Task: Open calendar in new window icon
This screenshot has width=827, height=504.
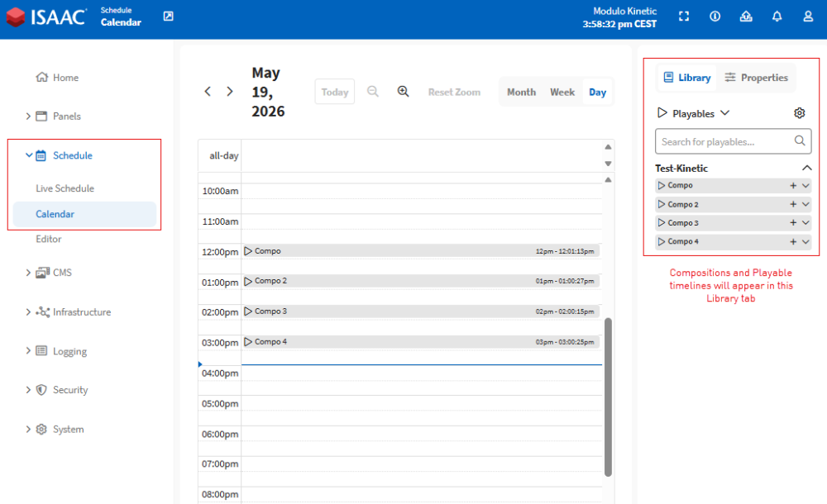Action: click(x=168, y=17)
